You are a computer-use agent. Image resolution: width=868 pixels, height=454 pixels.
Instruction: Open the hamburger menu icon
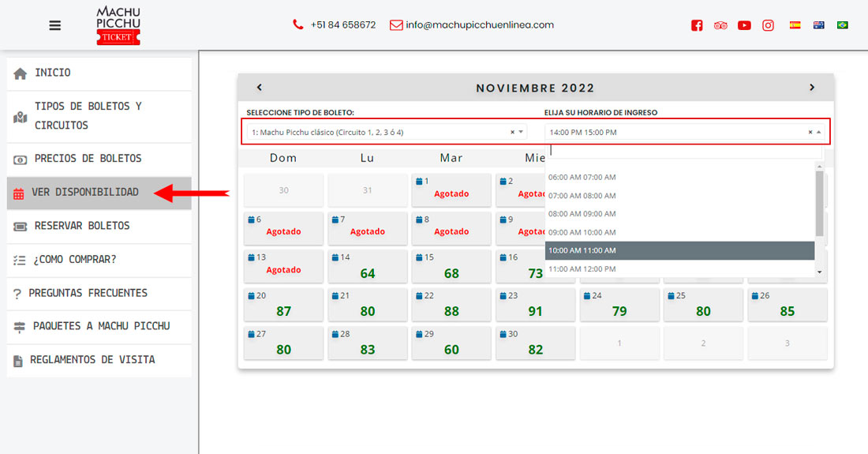point(54,25)
